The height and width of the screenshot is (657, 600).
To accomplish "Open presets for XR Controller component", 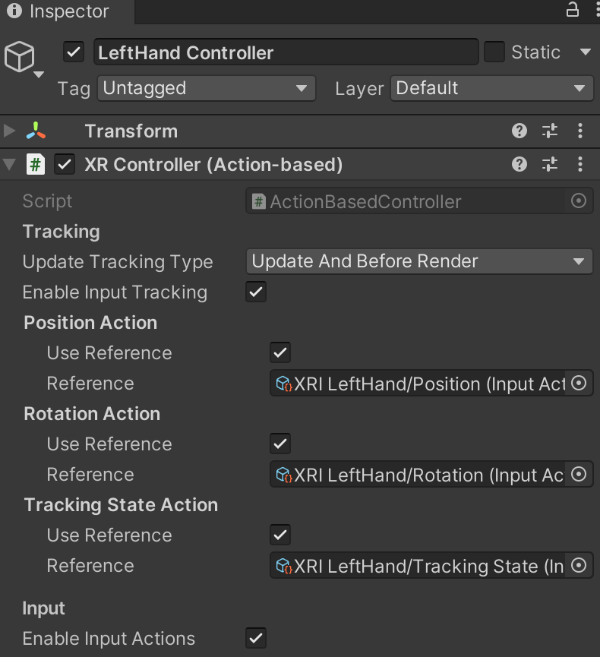I will coord(550,164).
